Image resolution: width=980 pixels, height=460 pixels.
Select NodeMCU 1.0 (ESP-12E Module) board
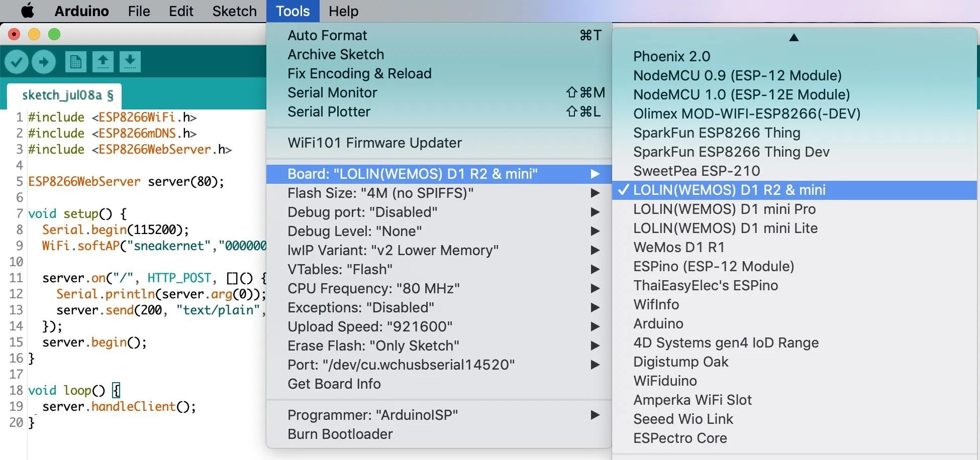click(x=795, y=94)
